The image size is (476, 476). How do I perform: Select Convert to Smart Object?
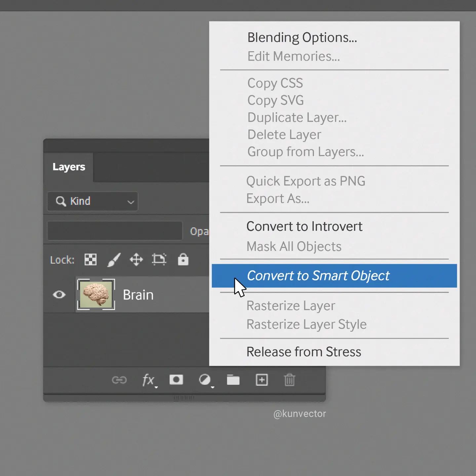pos(334,276)
